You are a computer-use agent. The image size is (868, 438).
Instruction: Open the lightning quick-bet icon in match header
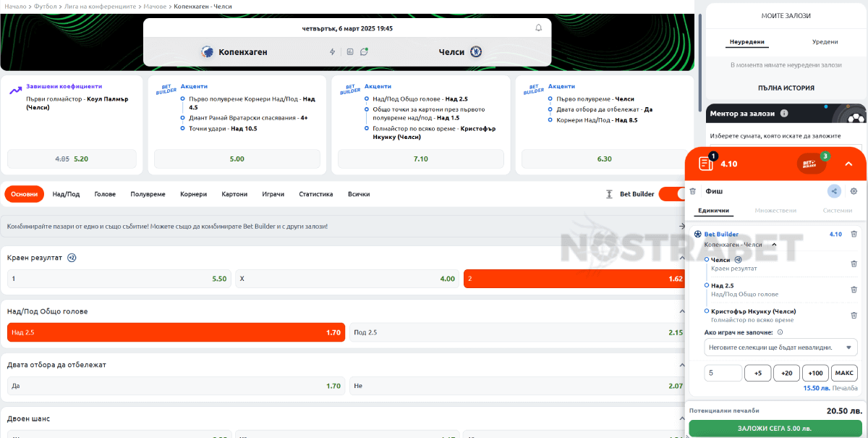coord(333,52)
